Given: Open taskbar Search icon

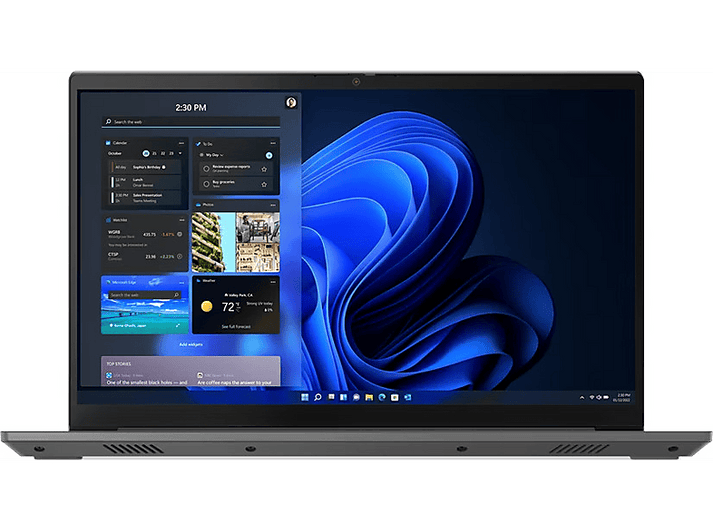Looking at the screenshot, I should point(318,397).
